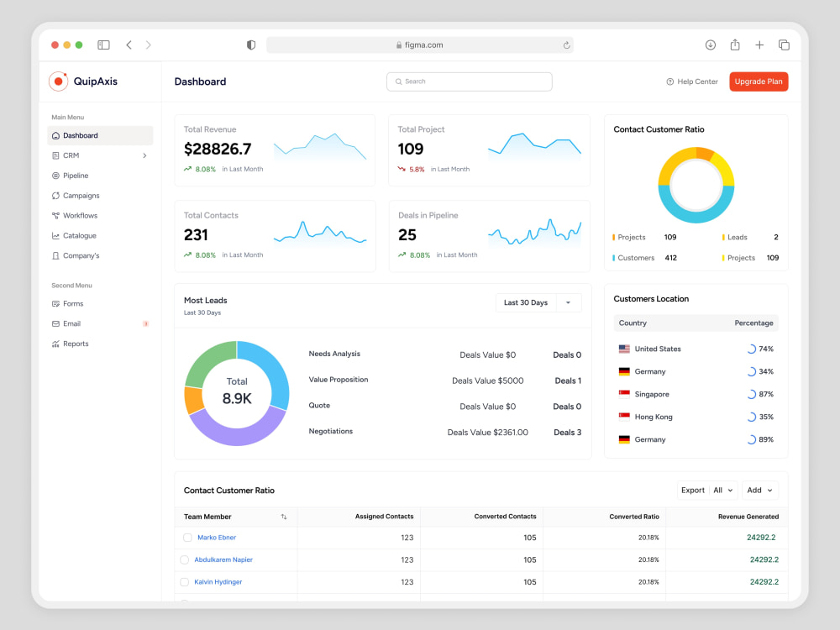Click the Pipeline icon in sidebar
Screen dimensions: 840x630
55,176
